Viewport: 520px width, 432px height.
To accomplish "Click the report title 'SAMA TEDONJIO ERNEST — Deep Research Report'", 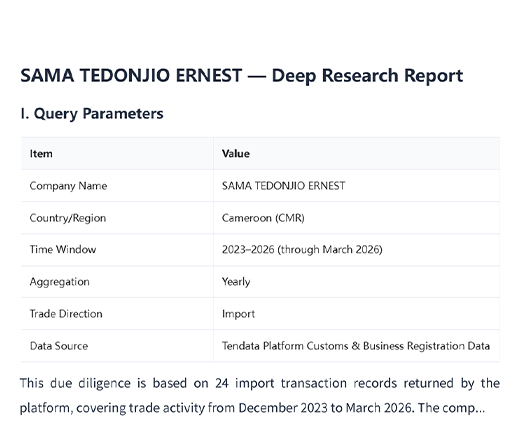I will tap(241, 75).
